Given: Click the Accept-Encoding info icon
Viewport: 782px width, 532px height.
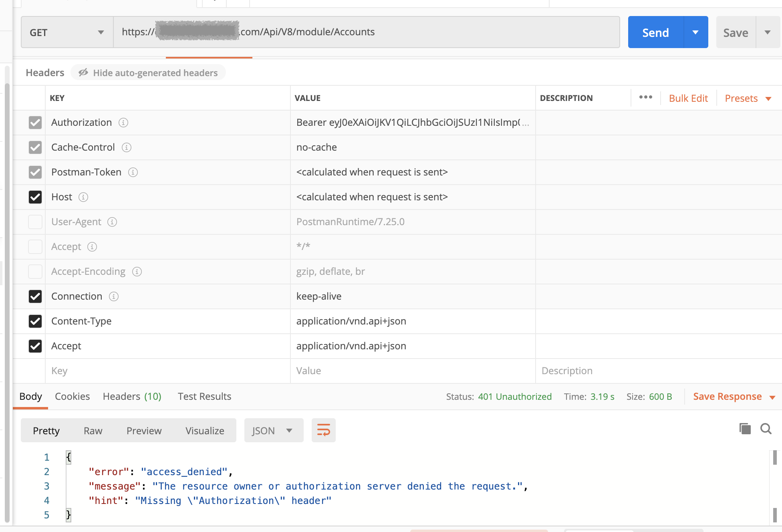Looking at the screenshot, I should click(137, 272).
